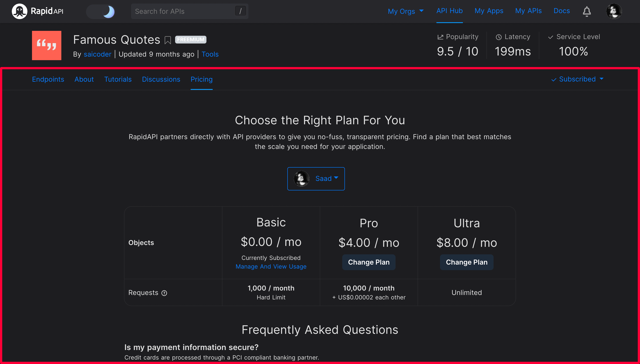
Task: Toggle dark mode moon switch
Action: (x=101, y=12)
